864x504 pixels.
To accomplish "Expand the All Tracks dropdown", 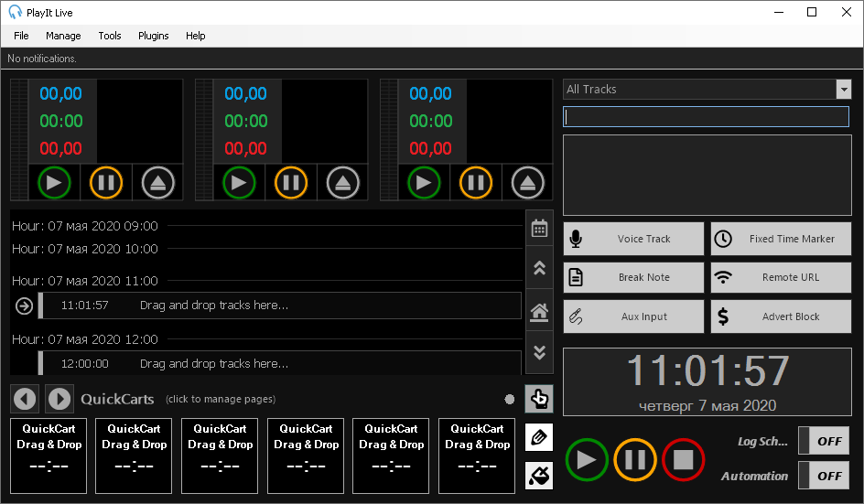I will [844, 89].
